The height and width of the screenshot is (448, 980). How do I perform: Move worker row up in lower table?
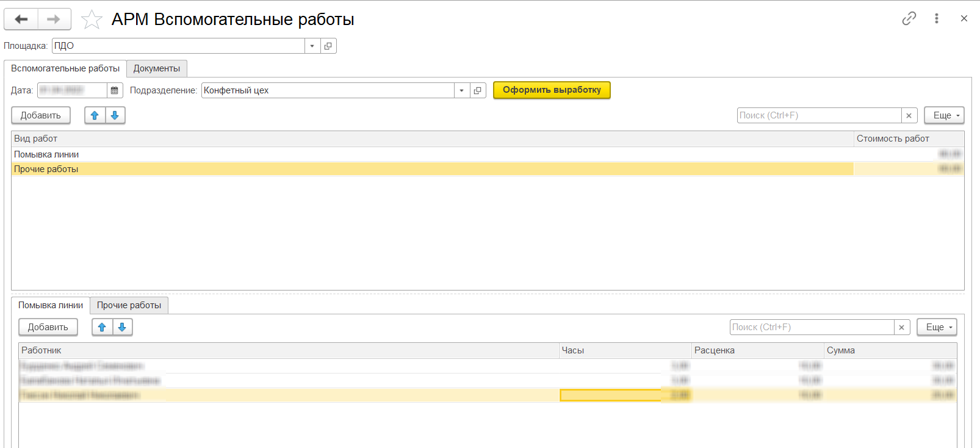point(102,327)
